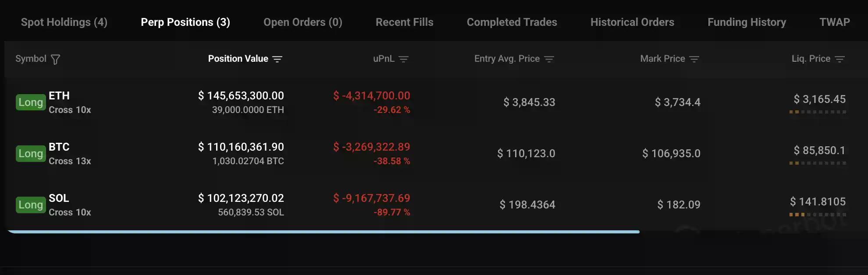Click the SOL Long badge

(31, 204)
